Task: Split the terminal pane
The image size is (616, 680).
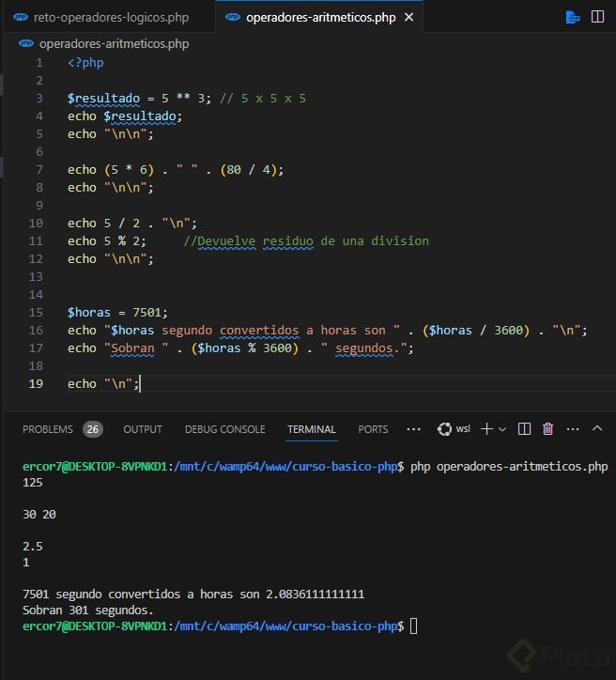Action: coord(524,429)
